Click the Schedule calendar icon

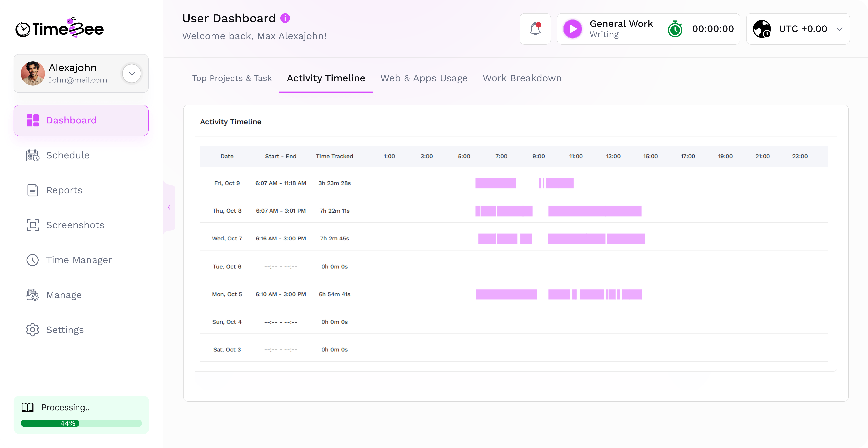33,156
